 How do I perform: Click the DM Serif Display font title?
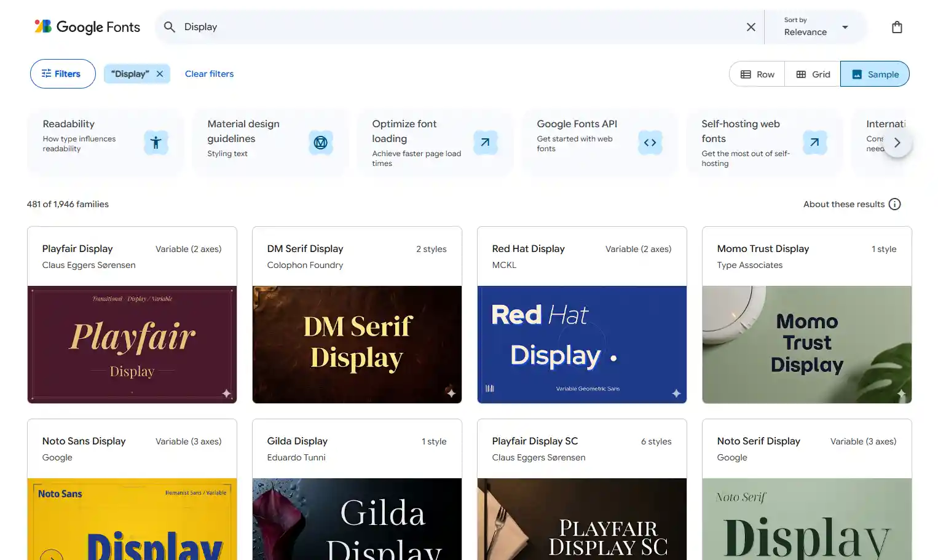305,249
